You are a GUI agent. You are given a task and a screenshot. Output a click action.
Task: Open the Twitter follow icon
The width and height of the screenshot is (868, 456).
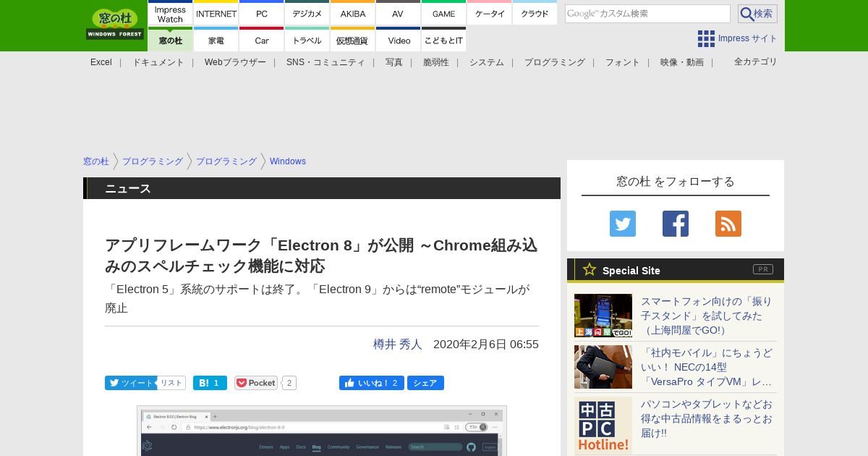[x=623, y=224]
